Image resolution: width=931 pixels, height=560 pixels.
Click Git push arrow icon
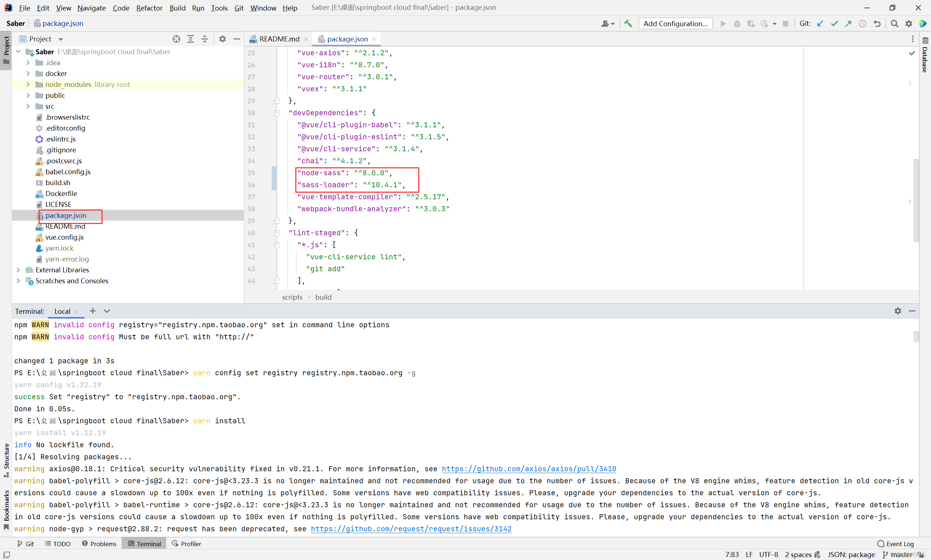(848, 23)
